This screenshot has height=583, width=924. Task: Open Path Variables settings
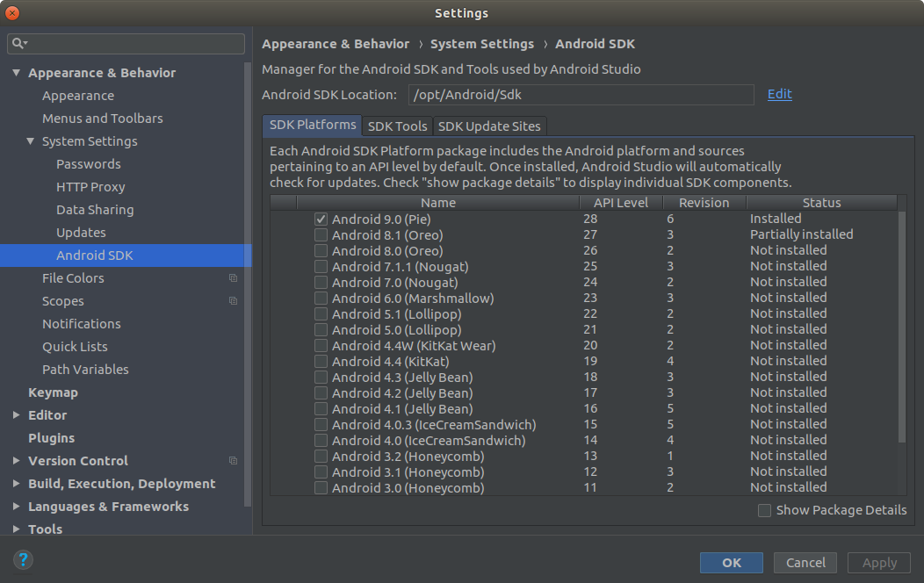click(85, 370)
